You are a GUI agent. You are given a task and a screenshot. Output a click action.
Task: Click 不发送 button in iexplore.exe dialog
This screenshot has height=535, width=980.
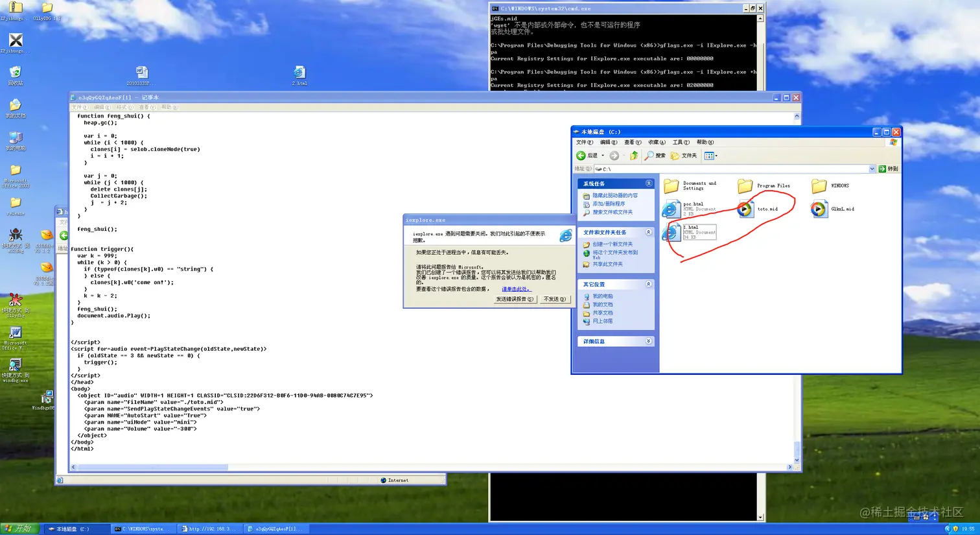click(x=554, y=299)
